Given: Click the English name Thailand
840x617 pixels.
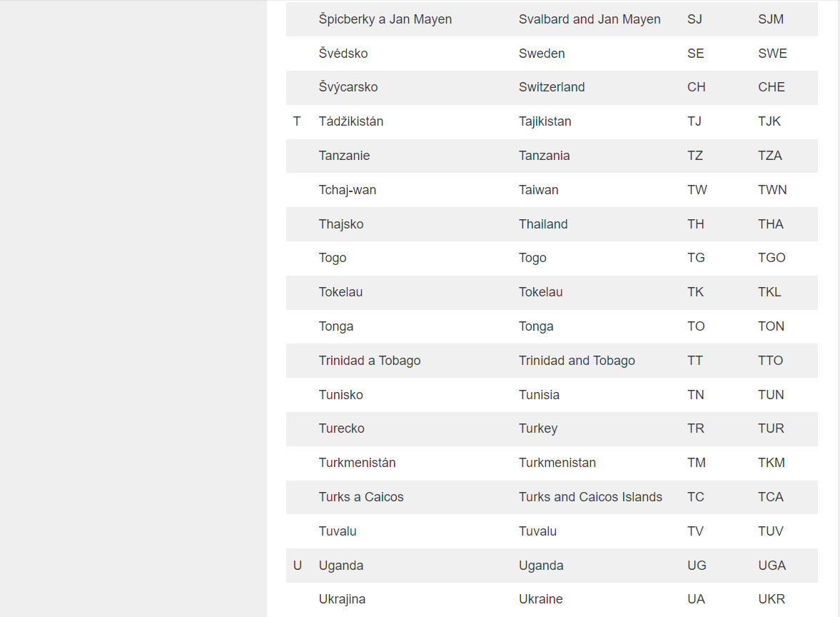Looking at the screenshot, I should coord(543,224).
